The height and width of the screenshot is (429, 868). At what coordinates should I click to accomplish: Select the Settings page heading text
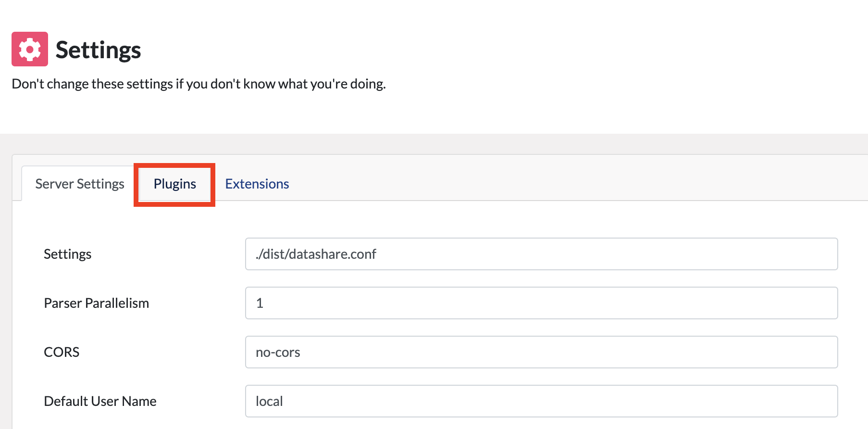[x=98, y=50]
